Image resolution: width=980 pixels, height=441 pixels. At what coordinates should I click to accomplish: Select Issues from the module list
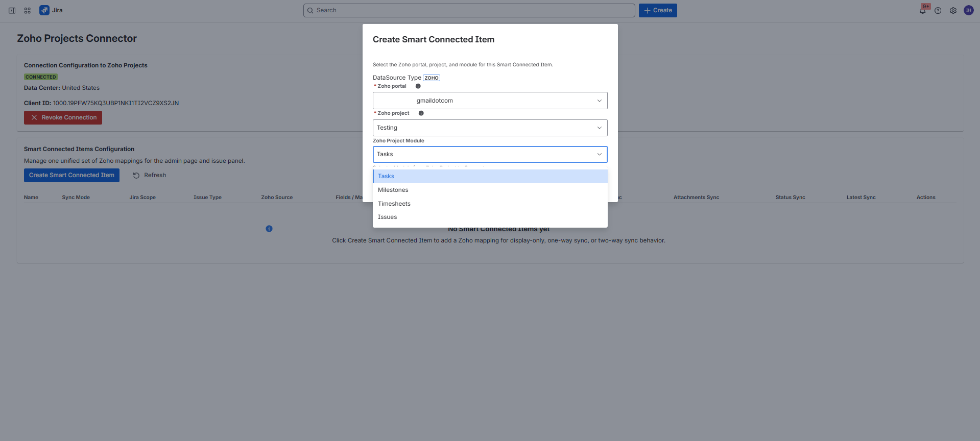[490, 217]
